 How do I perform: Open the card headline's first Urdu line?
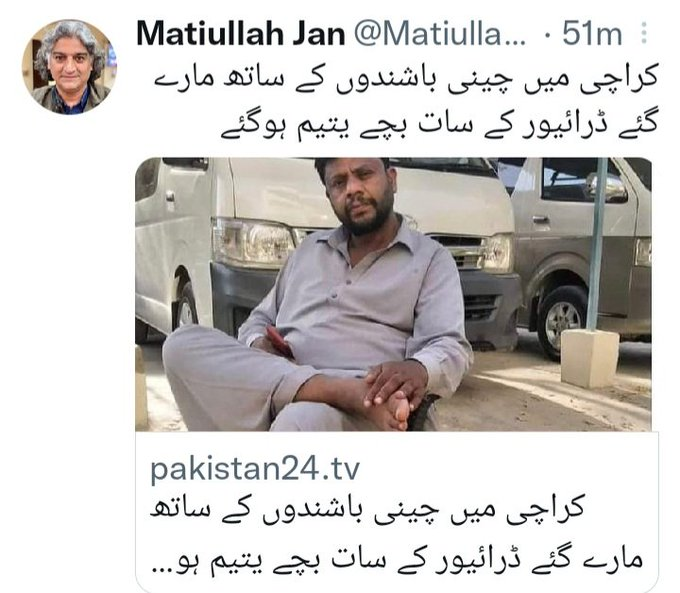click(x=367, y=510)
